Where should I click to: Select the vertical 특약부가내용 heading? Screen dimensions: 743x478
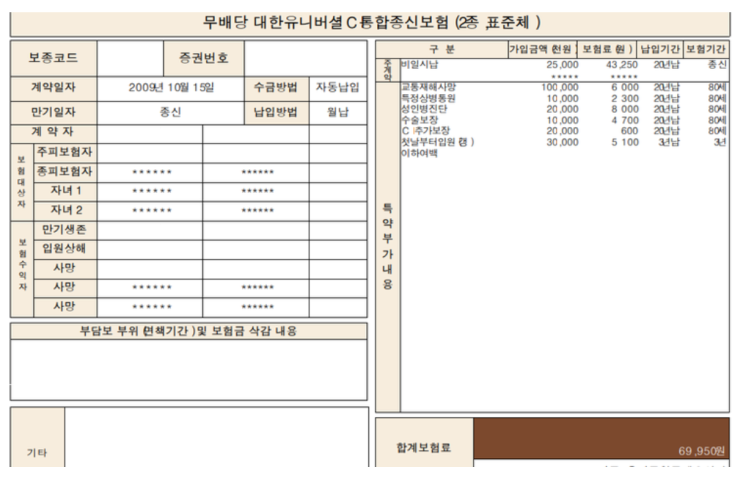pyautogui.click(x=387, y=246)
